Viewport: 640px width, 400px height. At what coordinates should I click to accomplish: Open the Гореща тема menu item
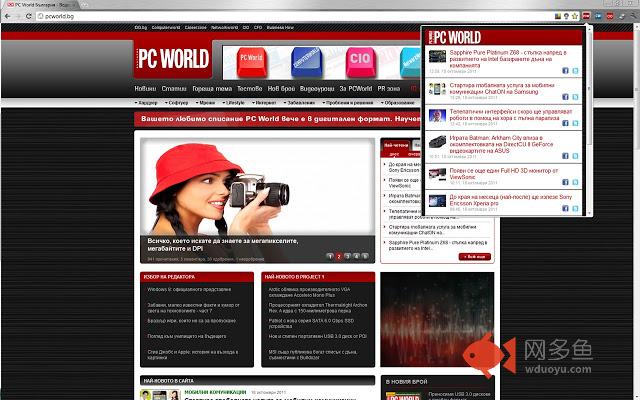click(x=212, y=89)
